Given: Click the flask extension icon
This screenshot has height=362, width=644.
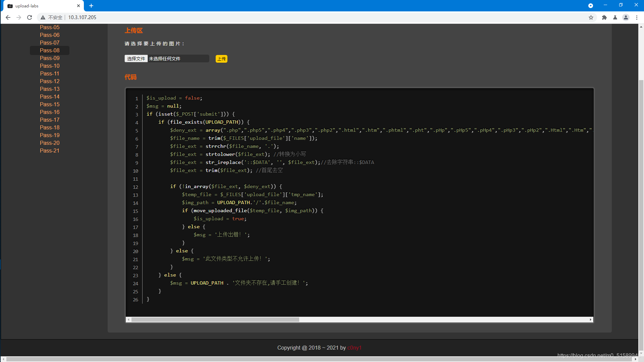Looking at the screenshot, I should (x=615, y=17).
